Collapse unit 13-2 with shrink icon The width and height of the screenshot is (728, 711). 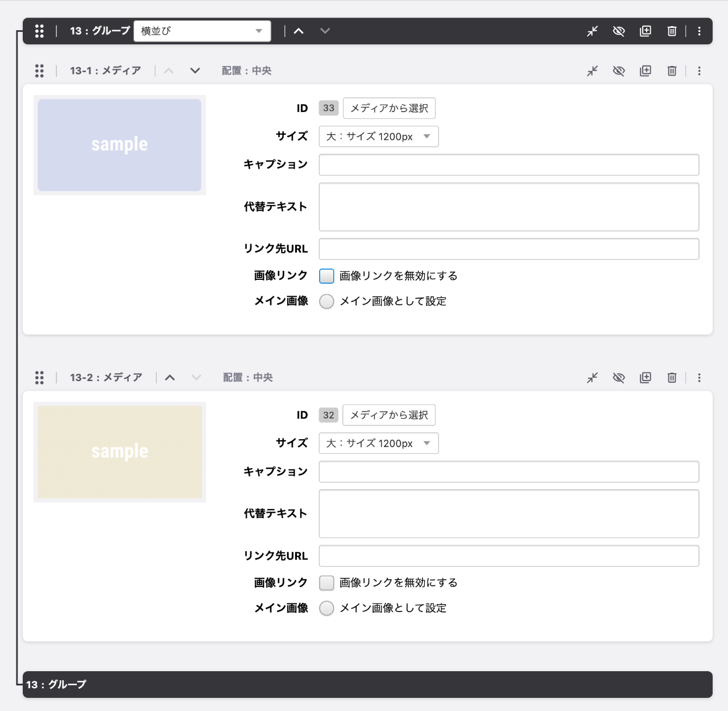point(593,377)
